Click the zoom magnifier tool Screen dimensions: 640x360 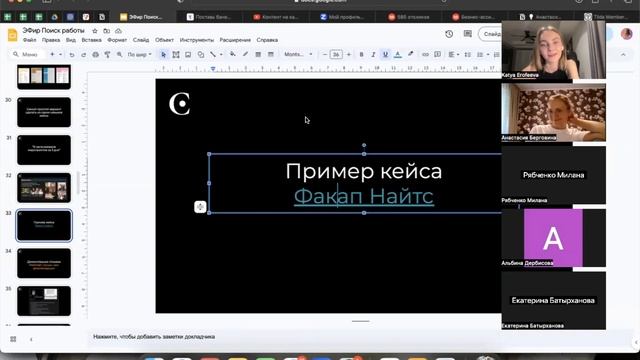[120, 54]
